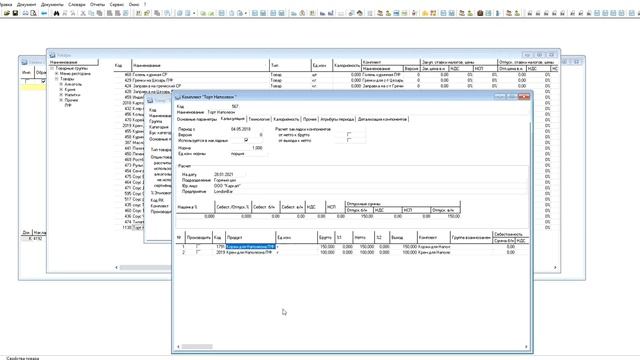Click the blue back arrow icon
The width and height of the screenshot is (640, 360).
point(44,13)
